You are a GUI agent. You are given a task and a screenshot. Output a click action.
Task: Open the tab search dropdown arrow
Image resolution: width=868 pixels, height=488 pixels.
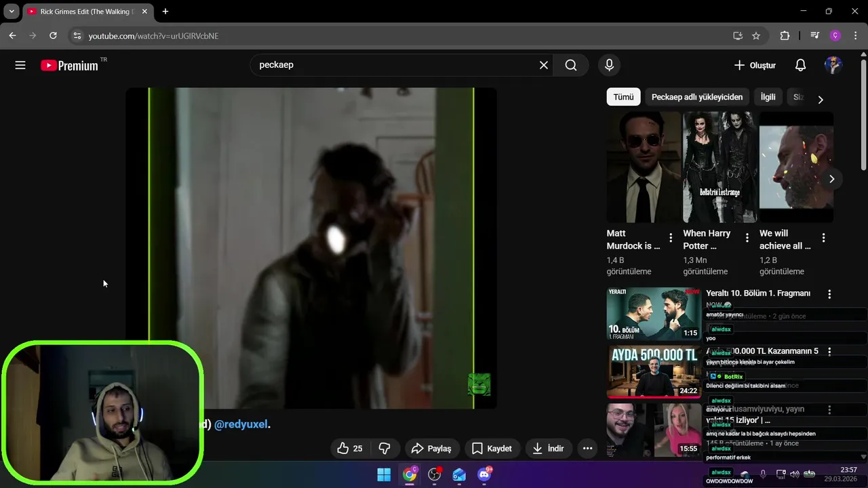tap(12, 12)
